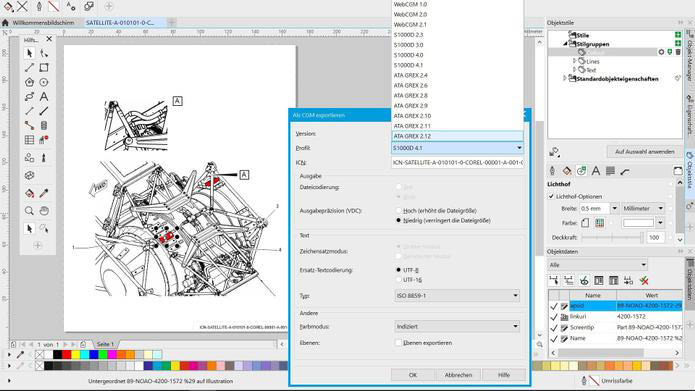Viewport: 695px width, 391px height.
Task: Select the projected shapes tool icon
Action: 29,175
